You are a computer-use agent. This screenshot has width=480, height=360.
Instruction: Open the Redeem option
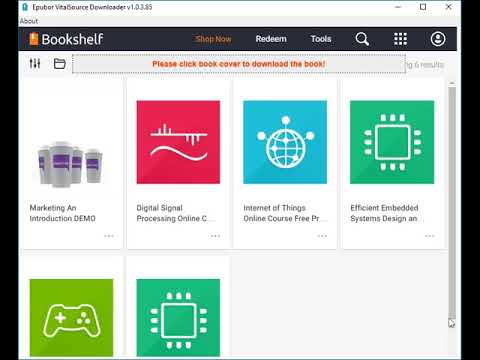click(x=271, y=39)
